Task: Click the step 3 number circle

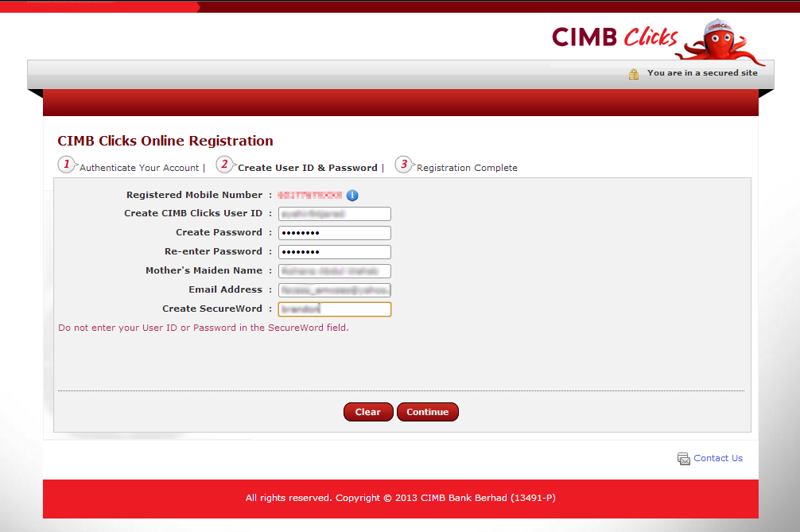Action: tap(403, 165)
